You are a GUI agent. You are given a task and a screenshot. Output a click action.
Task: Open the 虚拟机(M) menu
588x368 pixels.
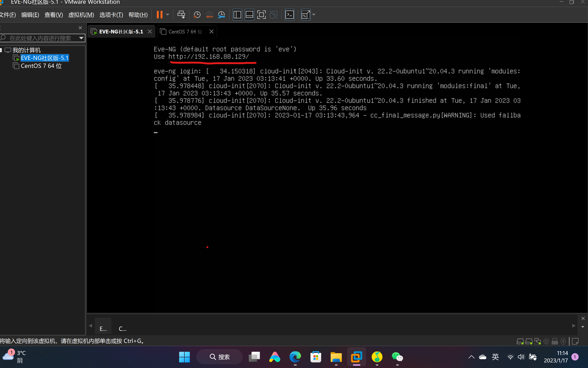81,15
